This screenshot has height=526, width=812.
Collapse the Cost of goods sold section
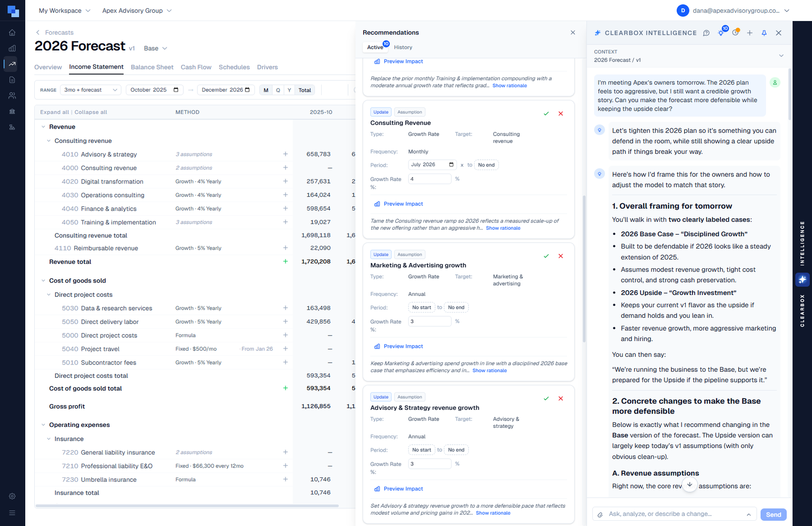click(x=43, y=281)
